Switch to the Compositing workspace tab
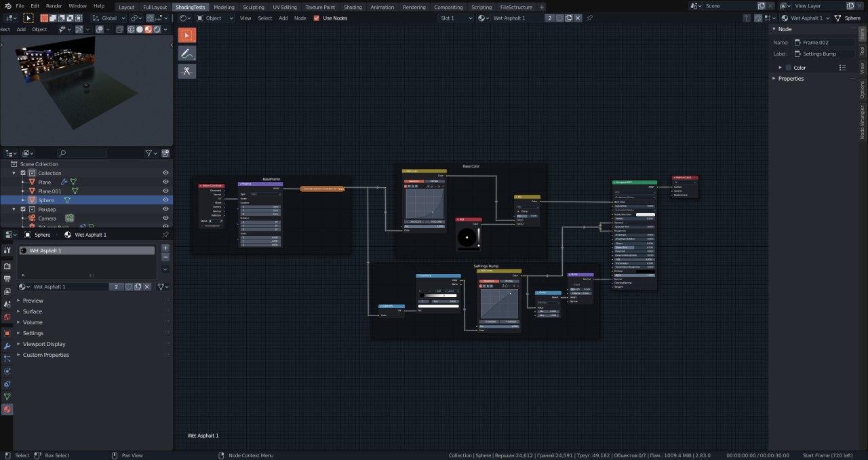 click(448, 7)
